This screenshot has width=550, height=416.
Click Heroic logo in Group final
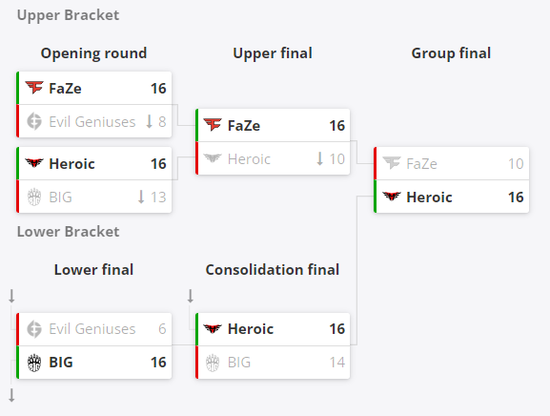(392, 196)
